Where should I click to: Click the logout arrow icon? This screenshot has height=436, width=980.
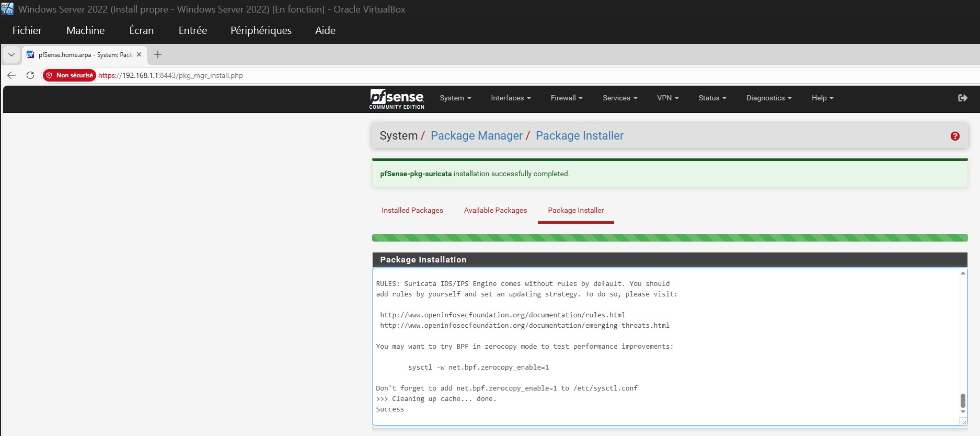(963, 98)
